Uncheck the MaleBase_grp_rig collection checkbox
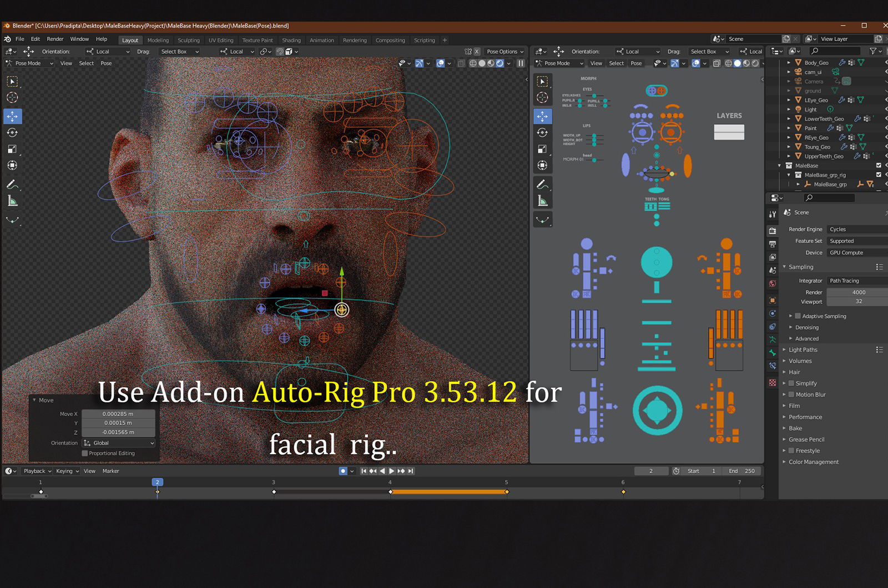The width and height of the screenshot is (888, 588). click(x=879, y=175)
